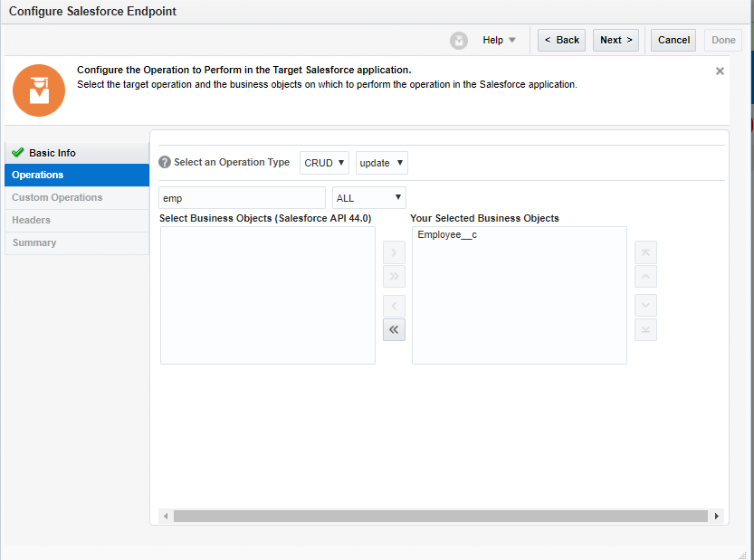Click the horizontal scrollbar thumb
This screenshot has height=560, width=754.
coord(441,516)
